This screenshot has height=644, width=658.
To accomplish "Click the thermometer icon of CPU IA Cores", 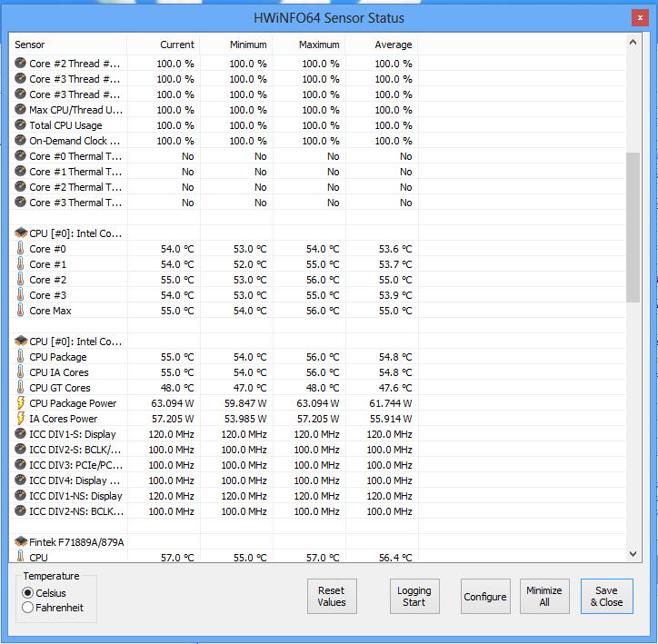I will [x=20, y=372].
